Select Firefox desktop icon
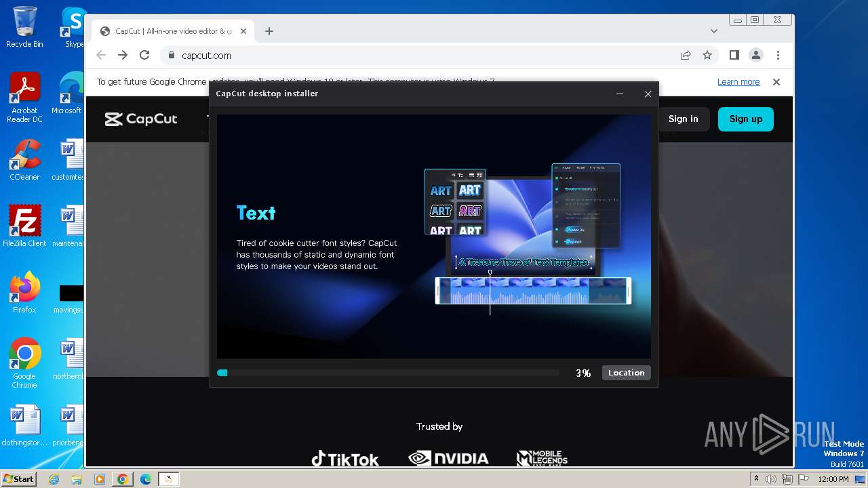The image size is (868, 488). pyautogui.click(x=24, y=293)
